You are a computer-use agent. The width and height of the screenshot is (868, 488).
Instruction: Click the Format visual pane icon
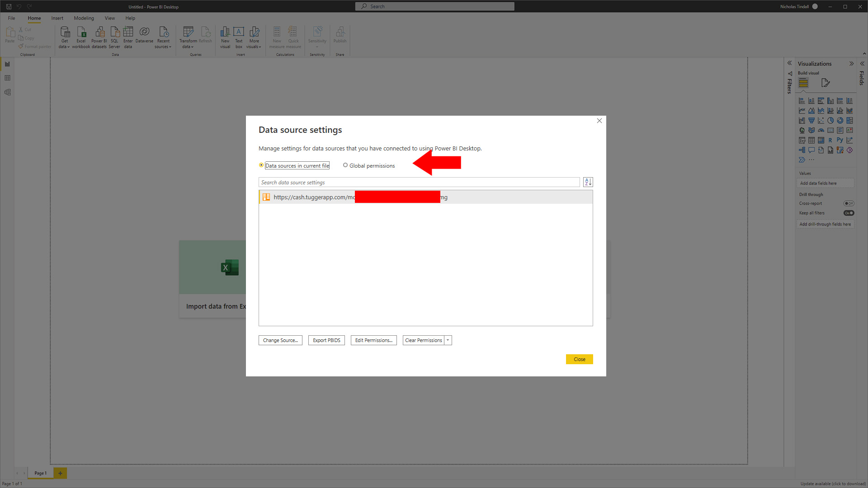pyautogui.click(x=826, y=83)
